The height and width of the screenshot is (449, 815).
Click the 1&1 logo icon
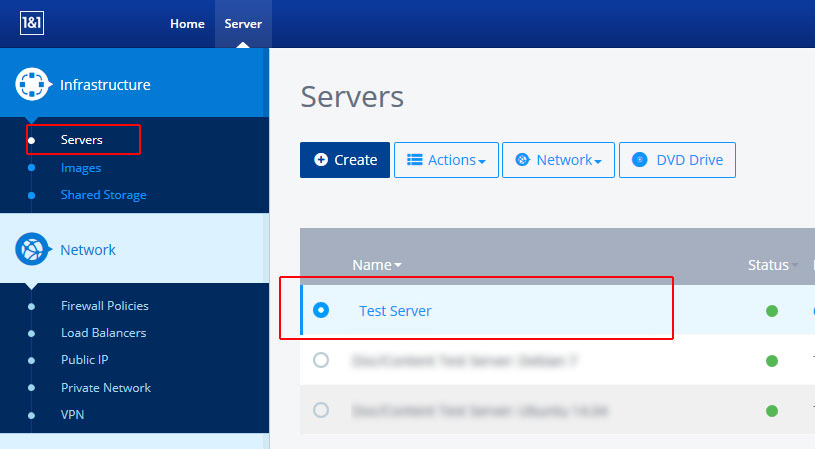(x=30, y=24)
